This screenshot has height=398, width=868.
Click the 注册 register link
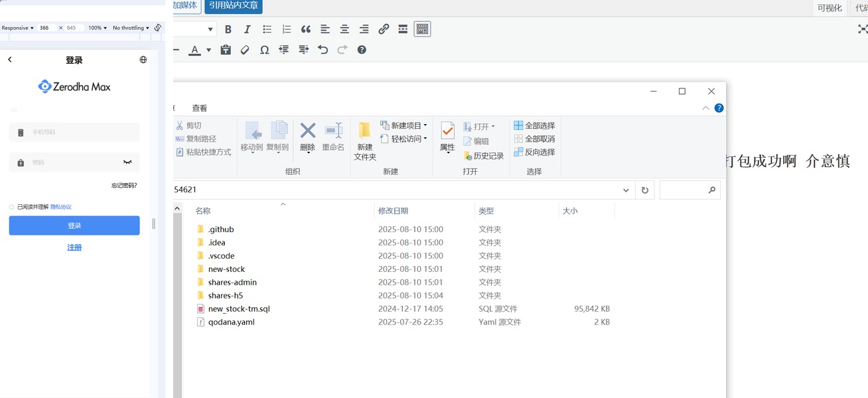click(x=74, y=247)
